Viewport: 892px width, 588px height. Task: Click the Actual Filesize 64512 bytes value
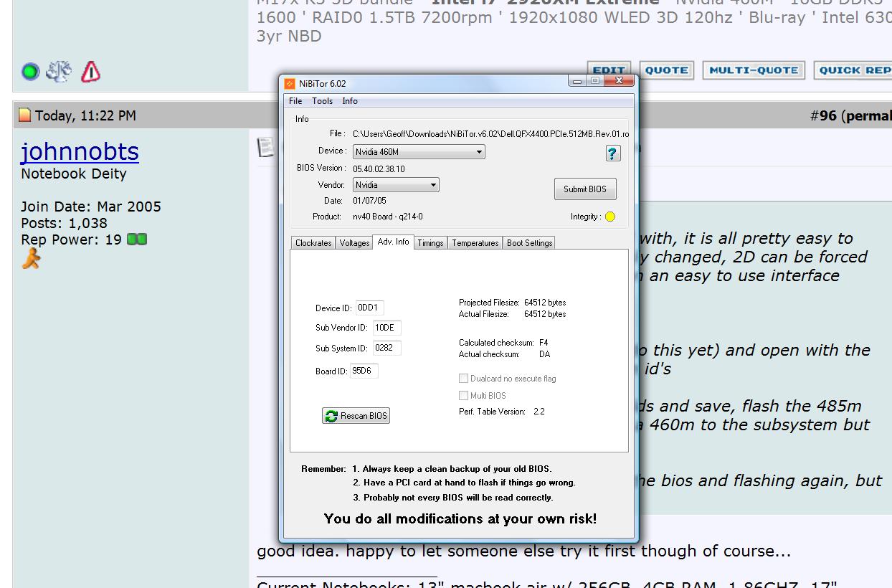545,314
